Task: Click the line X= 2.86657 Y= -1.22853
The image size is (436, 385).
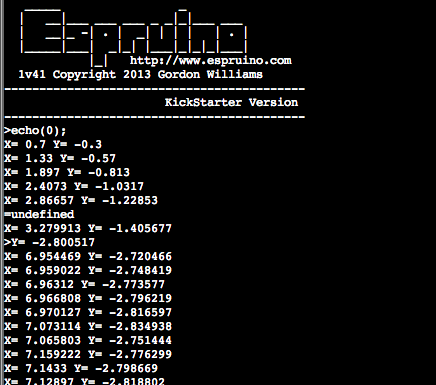Action: 81,201
